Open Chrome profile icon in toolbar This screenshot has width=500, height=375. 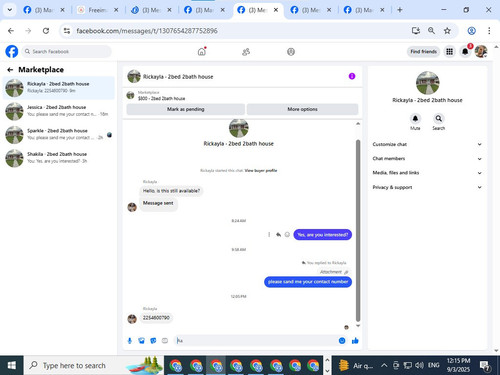click(471, 31)
